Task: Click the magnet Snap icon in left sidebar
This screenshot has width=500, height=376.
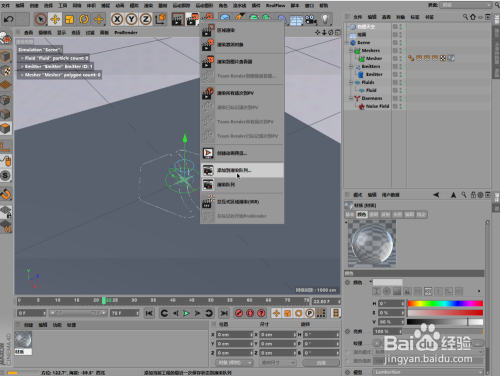Action: point(6,194)
